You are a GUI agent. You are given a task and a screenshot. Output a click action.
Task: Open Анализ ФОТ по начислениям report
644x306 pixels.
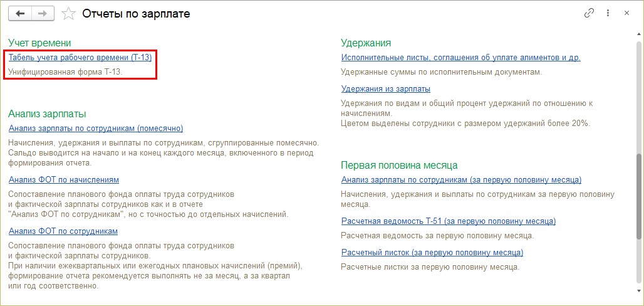click(x=64, y=180)
